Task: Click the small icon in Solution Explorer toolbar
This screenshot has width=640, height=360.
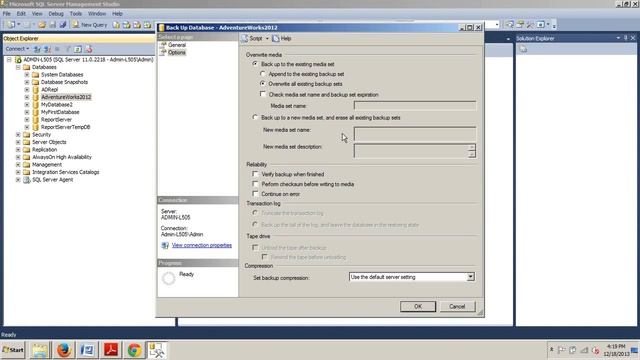Action: [523, 49]
